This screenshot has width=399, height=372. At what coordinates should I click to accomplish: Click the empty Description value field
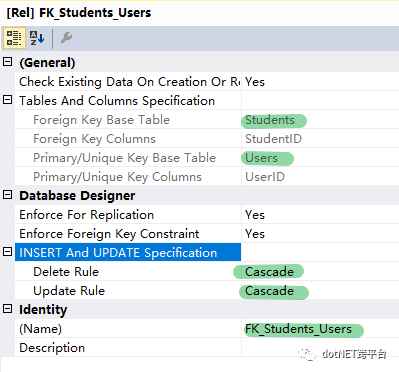pyautogui.click(x=320, y=347)
